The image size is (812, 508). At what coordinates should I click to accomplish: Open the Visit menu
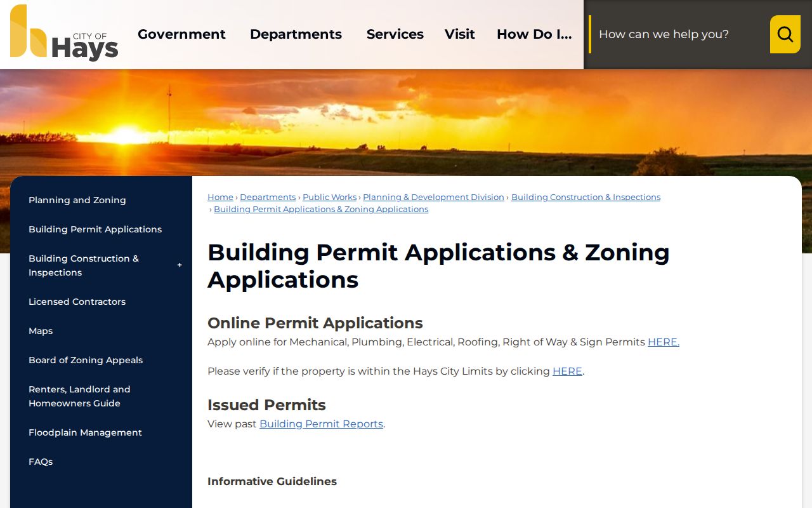[460, 34]
